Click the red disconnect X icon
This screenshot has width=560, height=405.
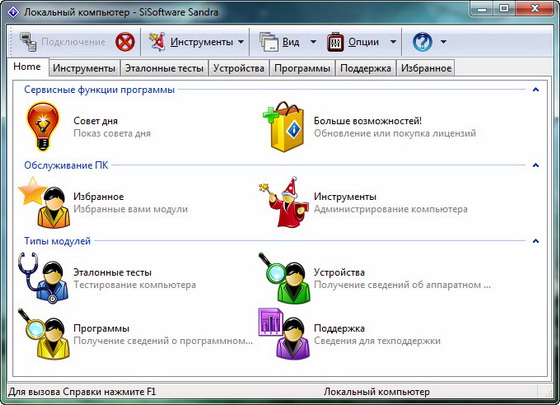pyautogui.click(x=125, y=42)
